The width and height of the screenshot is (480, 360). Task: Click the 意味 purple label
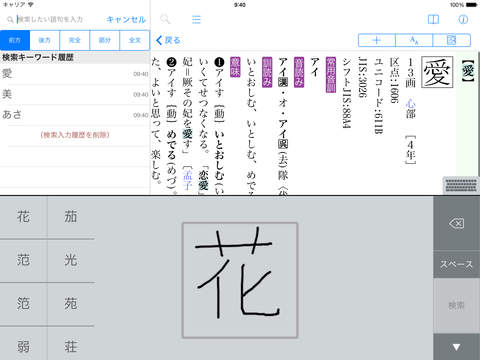click(235, 67)
